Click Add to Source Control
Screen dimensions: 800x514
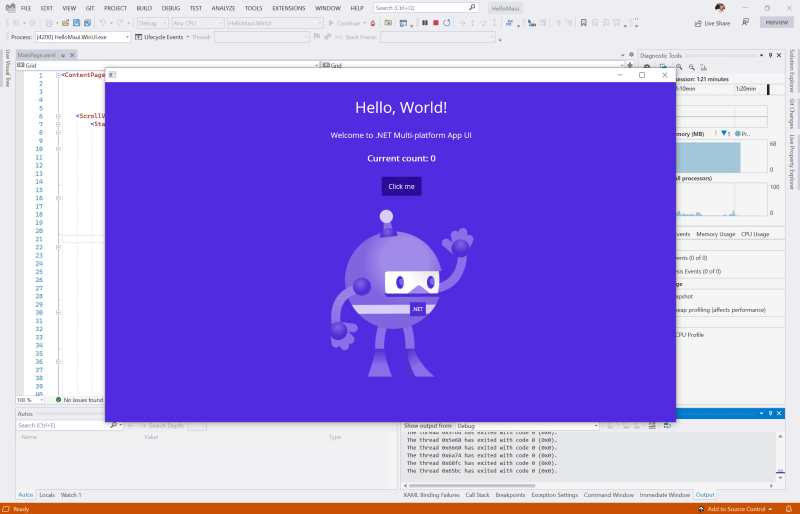click(736, 509)
